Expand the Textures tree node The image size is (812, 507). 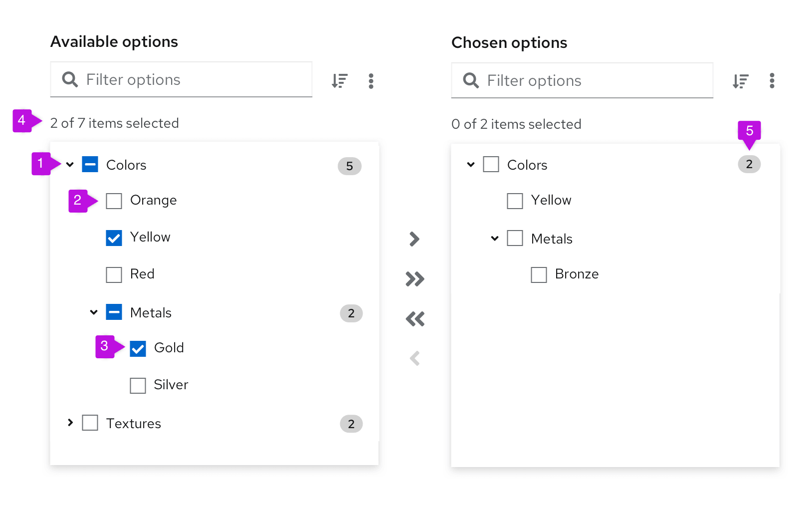70,423
